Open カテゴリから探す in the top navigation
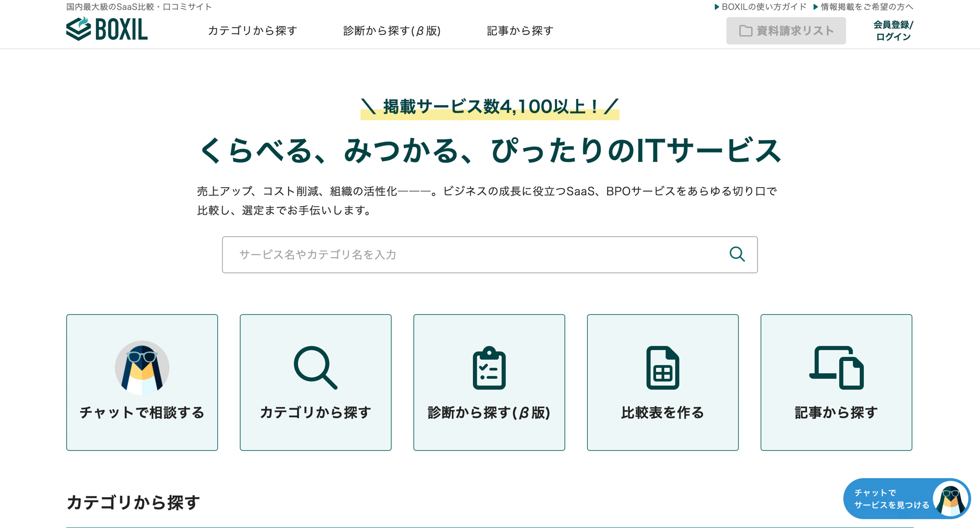980x528 pixels. tap(252, 31)
